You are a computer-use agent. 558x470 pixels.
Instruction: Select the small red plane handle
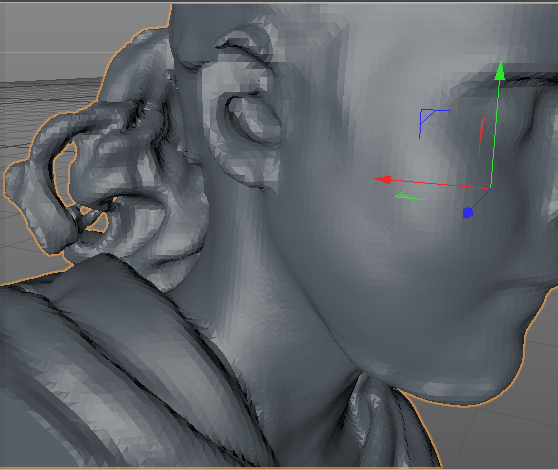point(483,135)
